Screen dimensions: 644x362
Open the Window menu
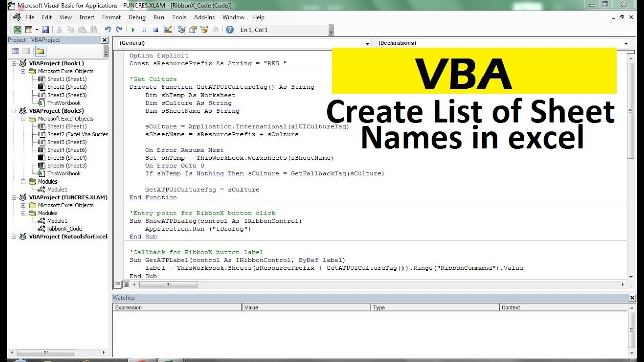coord(233,17)
